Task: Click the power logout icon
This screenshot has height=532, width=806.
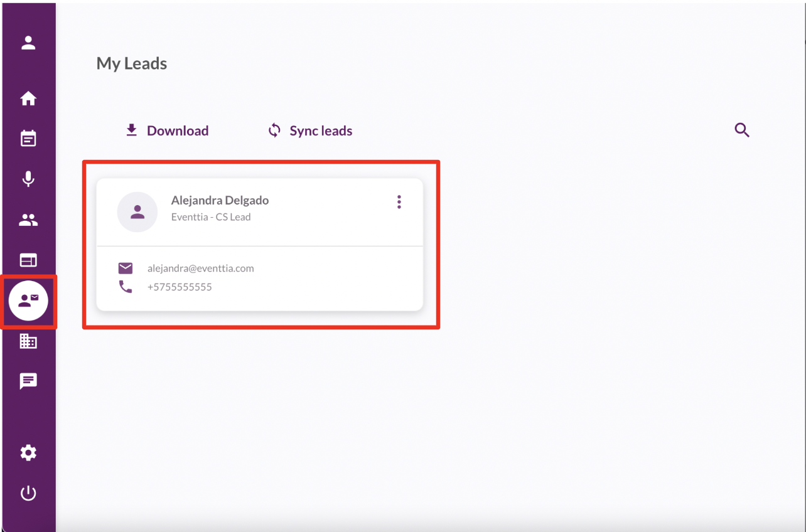Action: (28, 494)
